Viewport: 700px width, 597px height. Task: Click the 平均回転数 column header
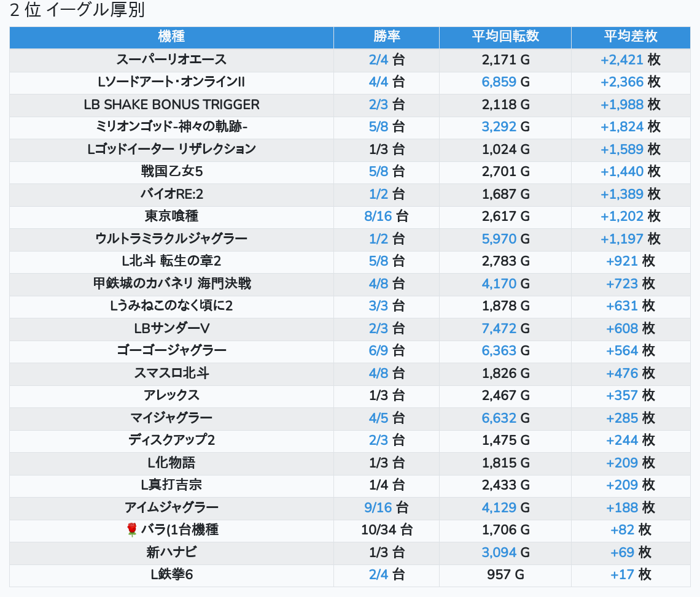[x=505, y=37]
